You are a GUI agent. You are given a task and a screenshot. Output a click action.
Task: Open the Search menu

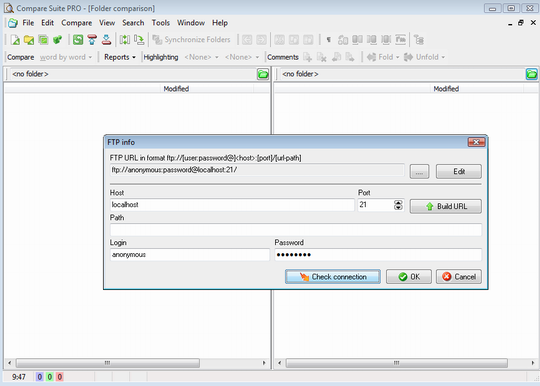[x=133, y=23]
